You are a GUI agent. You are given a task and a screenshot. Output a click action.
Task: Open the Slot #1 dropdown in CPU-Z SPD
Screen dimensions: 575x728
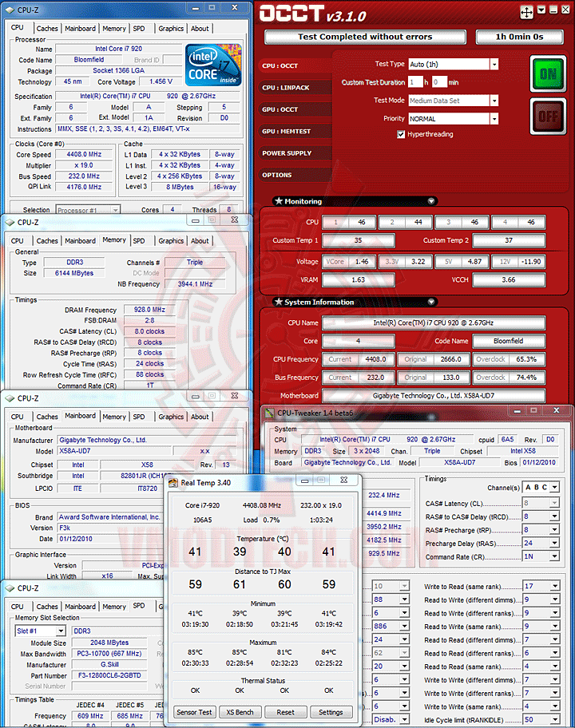[61, 631]
